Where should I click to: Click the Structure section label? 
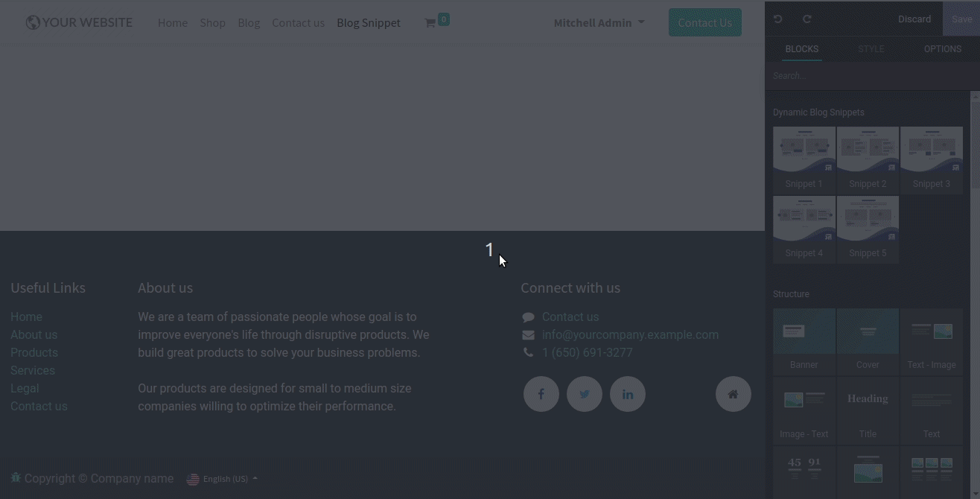point(791,294)
